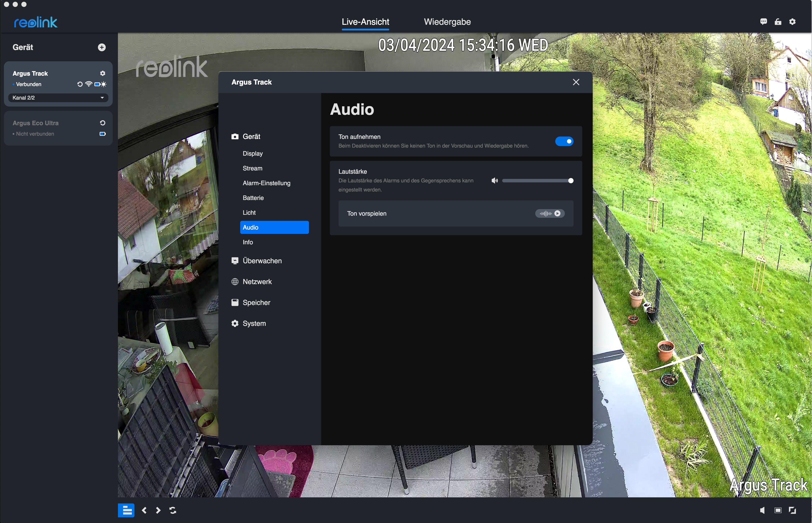
Task: Expand the Netzwerk settings section
Action: (257, 282)
